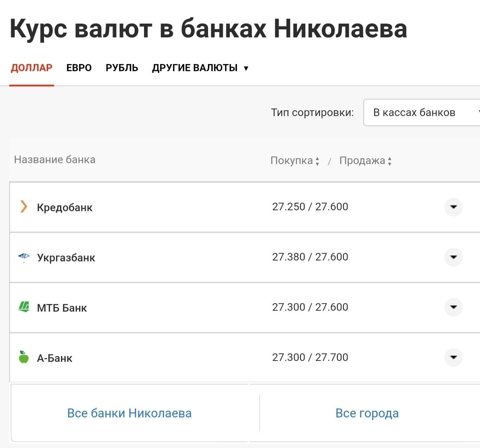Expand the А-Банк row details

[453, 357]
